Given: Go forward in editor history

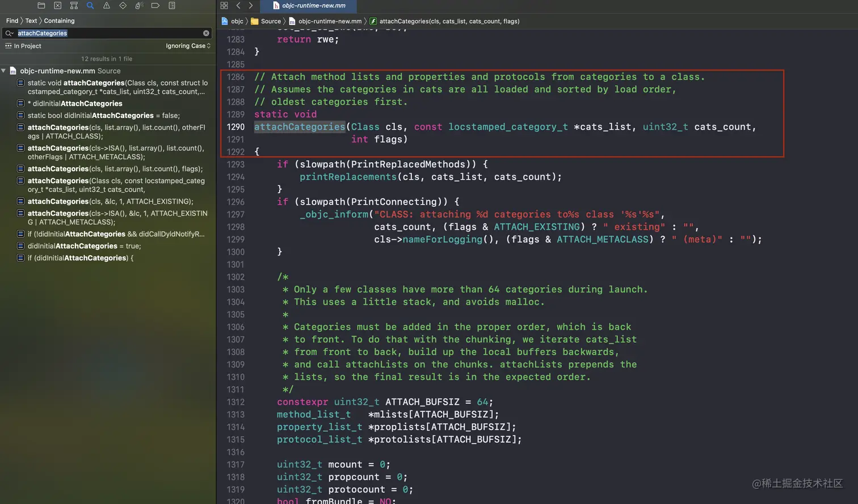Looking at the screenshot, I should [x=251, y=6].
